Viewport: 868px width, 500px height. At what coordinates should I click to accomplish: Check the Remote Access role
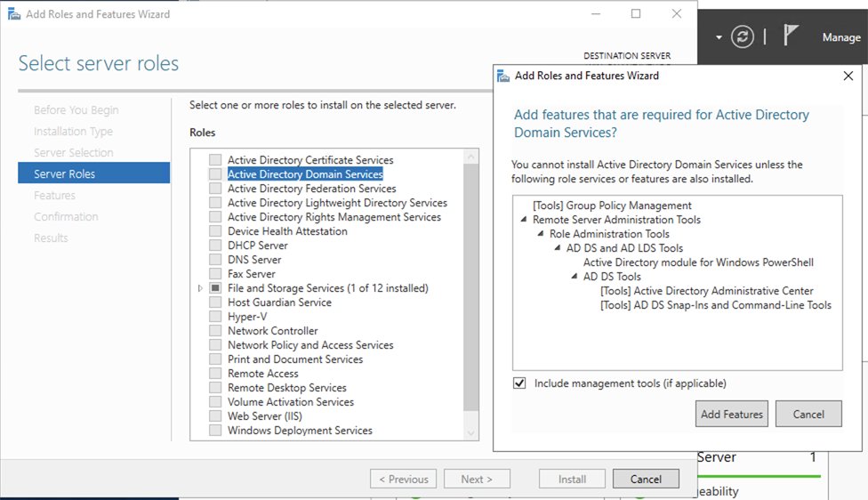point(215,374)
